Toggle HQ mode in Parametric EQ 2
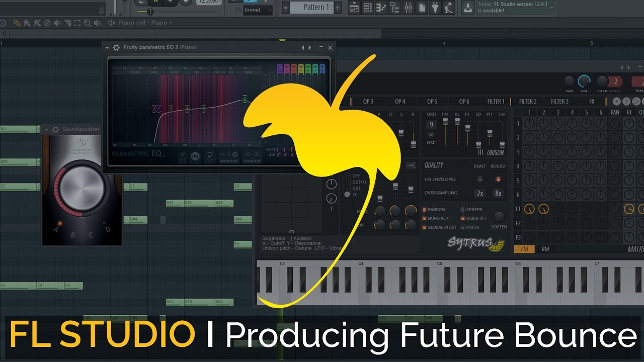 point(195,157)
